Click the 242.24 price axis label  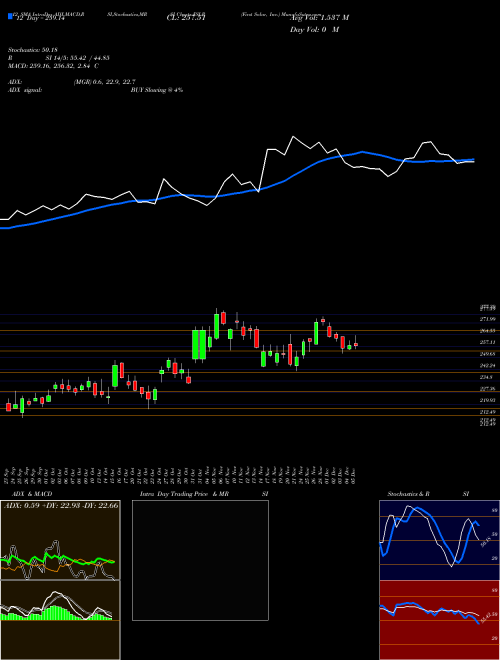(487, 365)
